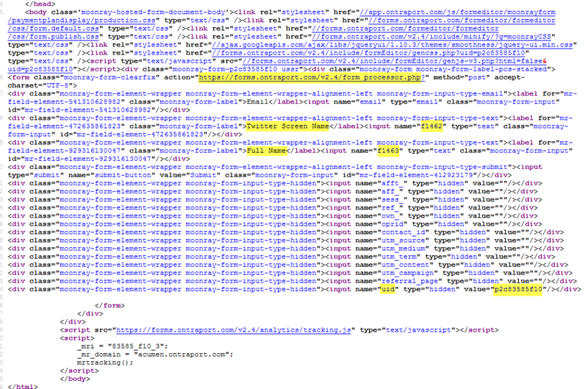Click the 'Email' label text
Viewport: 588px width, 389px height.
[257, 102]
